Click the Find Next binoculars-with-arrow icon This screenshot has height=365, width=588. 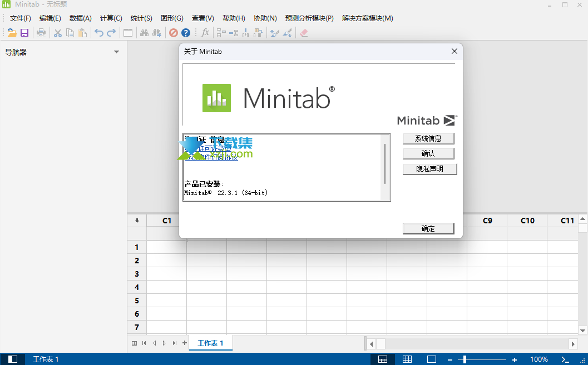click(157, 33)
